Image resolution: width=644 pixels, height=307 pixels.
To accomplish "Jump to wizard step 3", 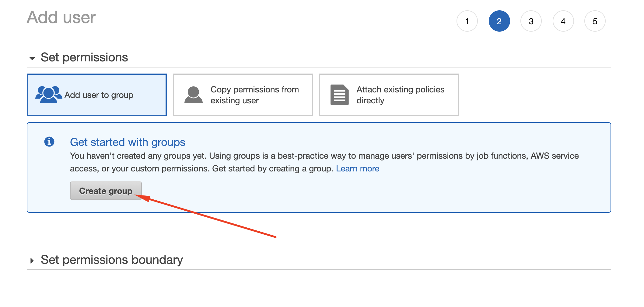I will [x=531, y=21].
